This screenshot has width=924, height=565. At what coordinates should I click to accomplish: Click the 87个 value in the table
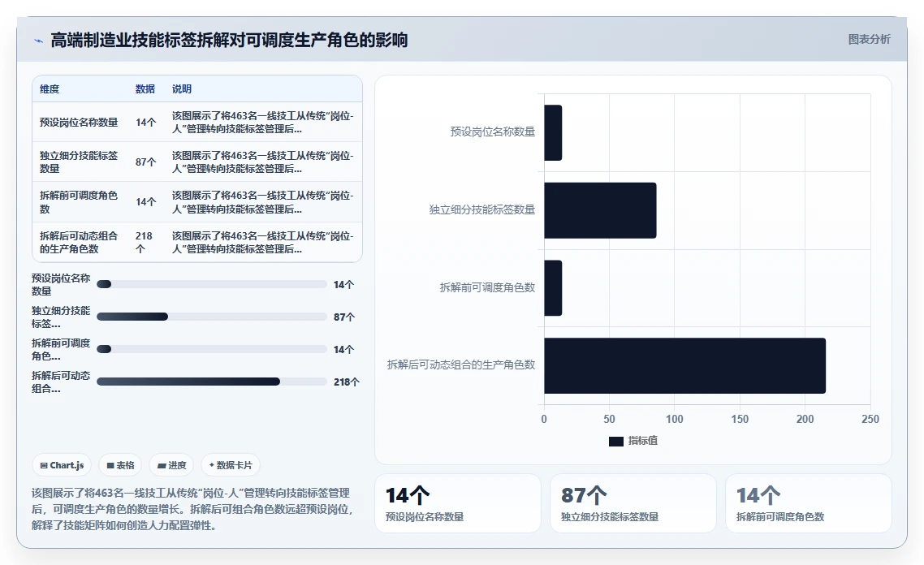[145, 162]
